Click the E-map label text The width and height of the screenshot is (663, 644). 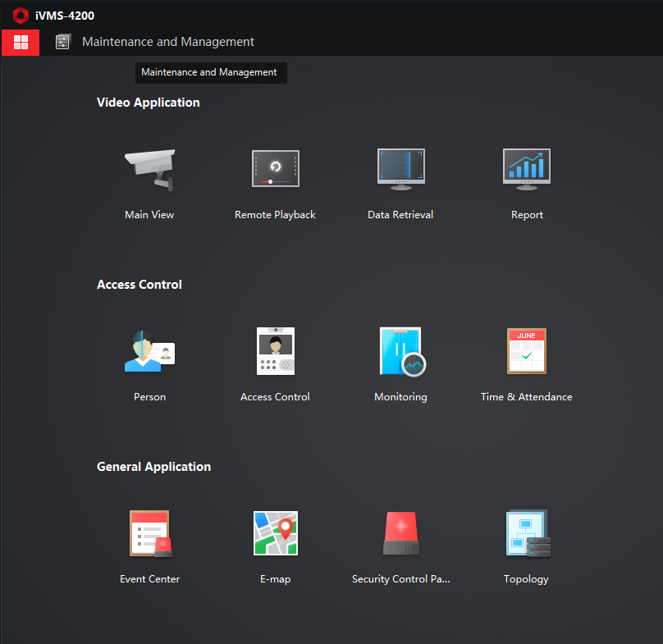[x=275, y=579]
